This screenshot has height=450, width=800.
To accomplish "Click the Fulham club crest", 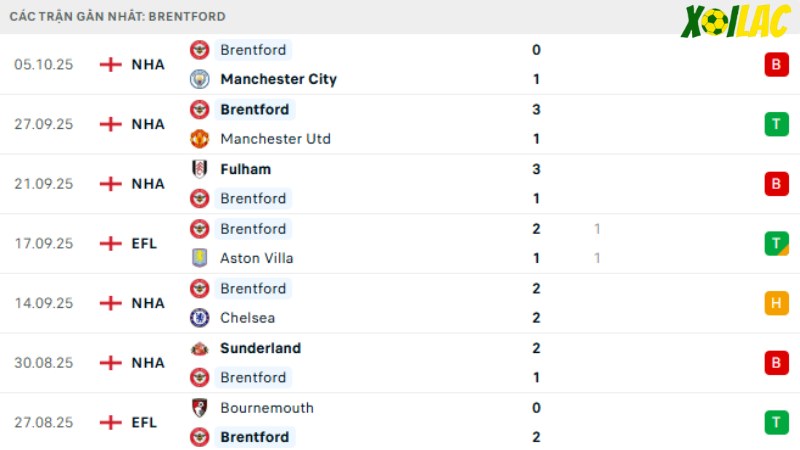I will click(199, 169).
